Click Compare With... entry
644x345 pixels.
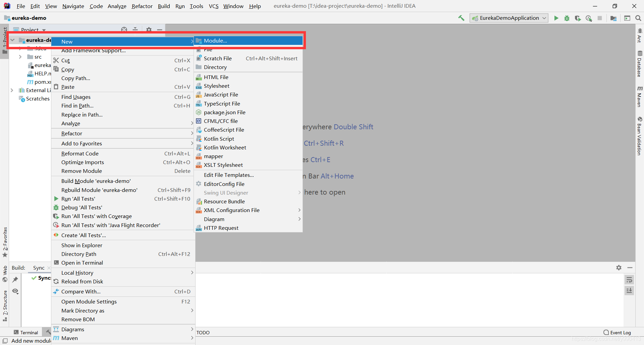[123, 291]
